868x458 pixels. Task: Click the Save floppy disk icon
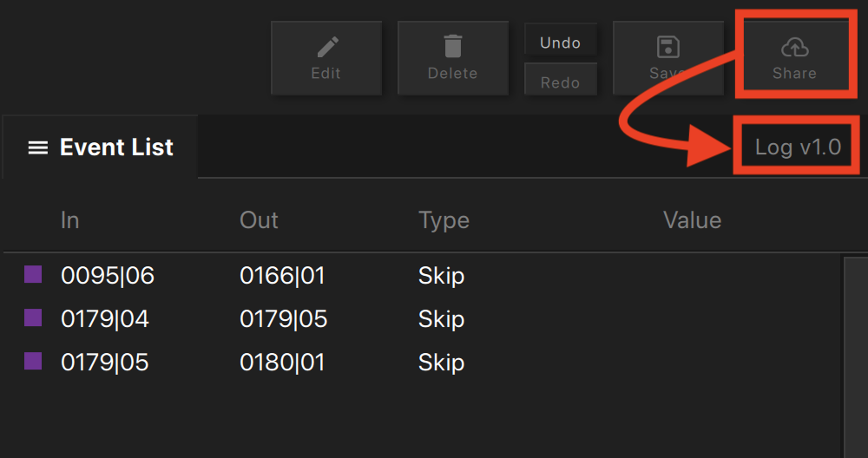[668, 47]
